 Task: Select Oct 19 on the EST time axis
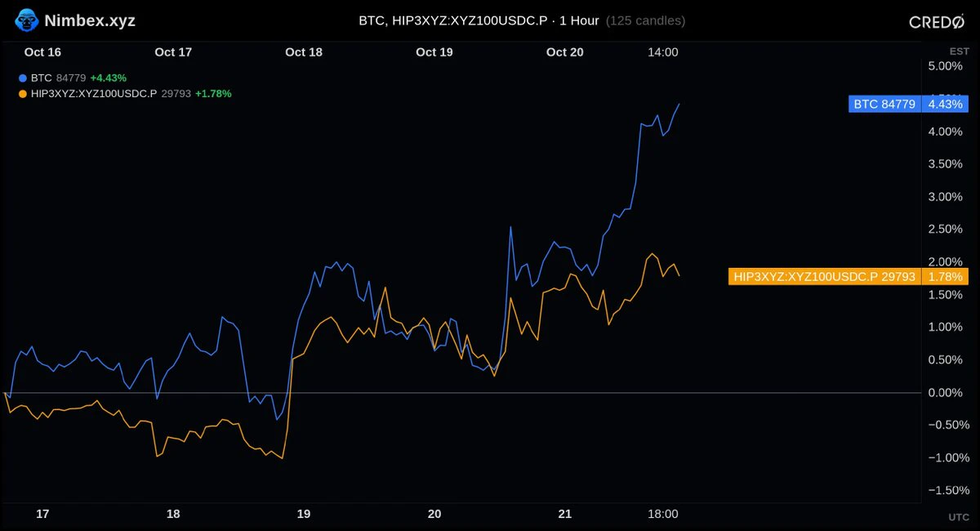click(x=434, y=52)
